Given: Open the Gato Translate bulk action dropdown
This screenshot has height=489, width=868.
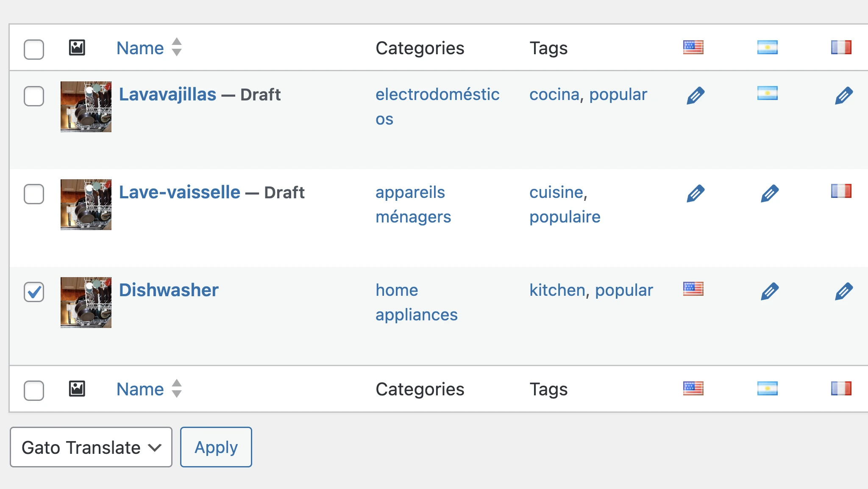Looking at the screenshot, I should 91,447.
